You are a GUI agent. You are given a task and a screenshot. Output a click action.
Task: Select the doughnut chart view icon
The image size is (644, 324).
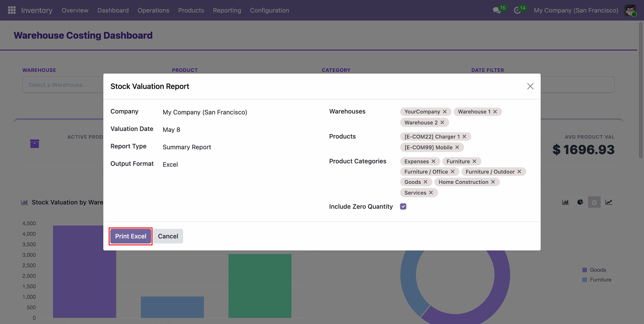(x=594, y=202)
